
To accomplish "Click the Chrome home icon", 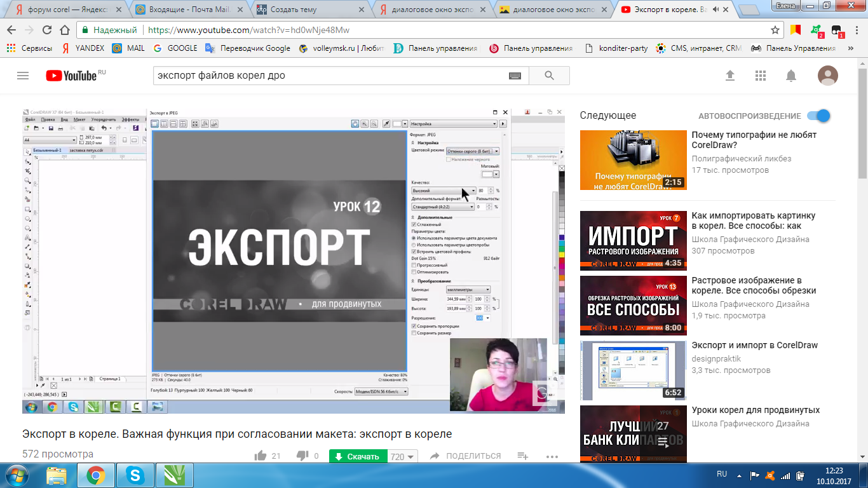I will 64,30.
